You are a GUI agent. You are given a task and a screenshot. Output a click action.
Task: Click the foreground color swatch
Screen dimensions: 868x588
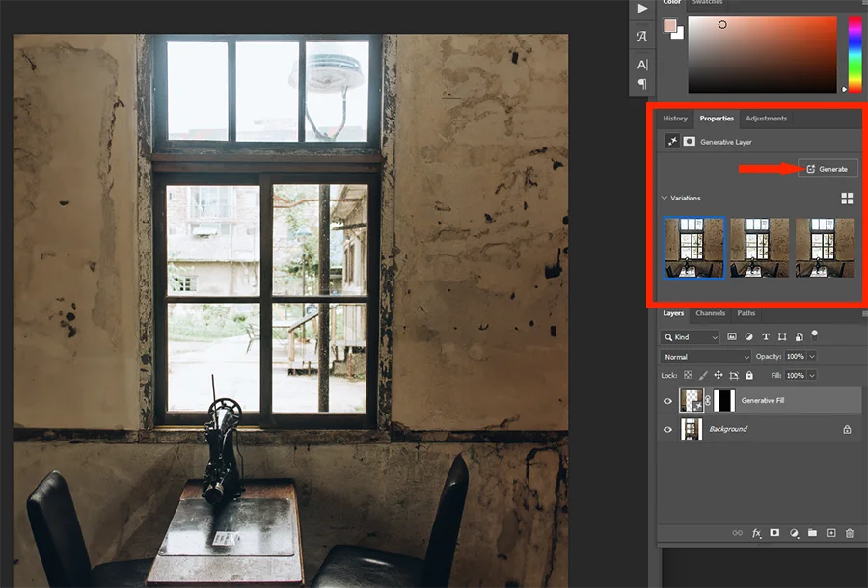[x=670, y=25]
